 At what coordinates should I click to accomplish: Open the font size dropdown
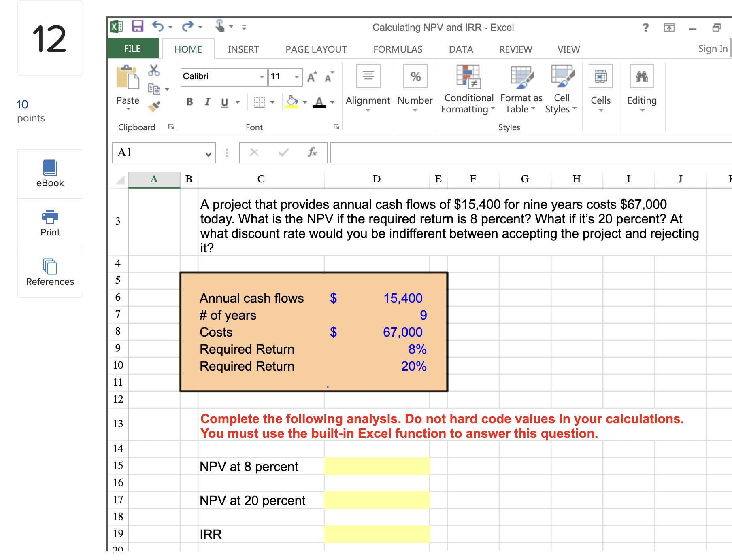click(x=297, y=77)
